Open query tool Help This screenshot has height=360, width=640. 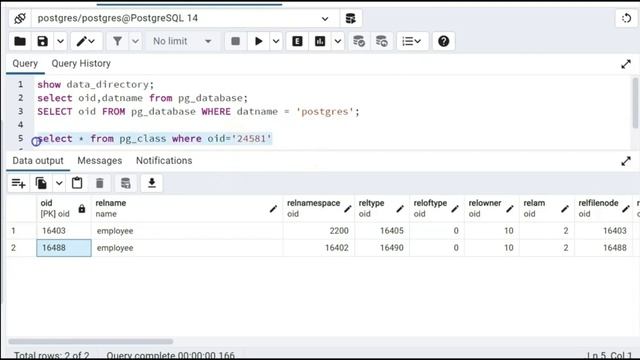pos(444,41)
